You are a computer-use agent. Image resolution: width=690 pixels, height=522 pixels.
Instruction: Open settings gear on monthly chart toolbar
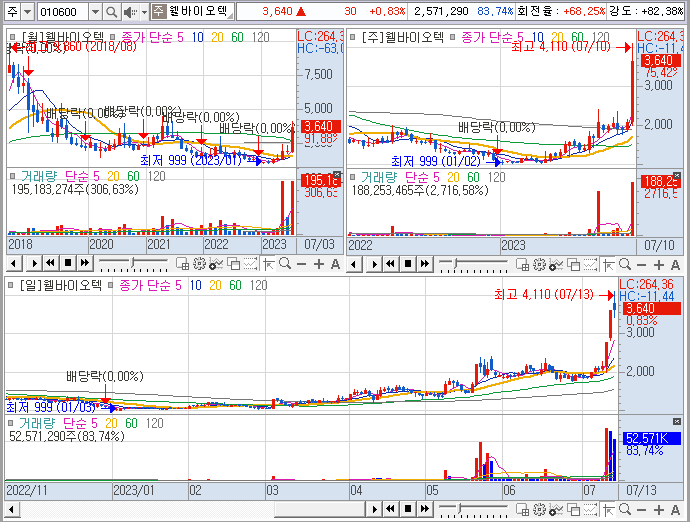[x=199, y=264]
